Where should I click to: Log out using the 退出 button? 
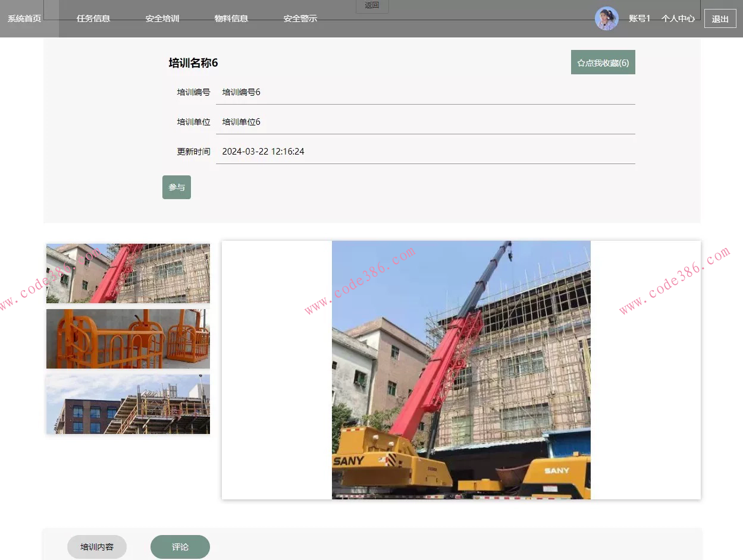[x=720, y=18]
